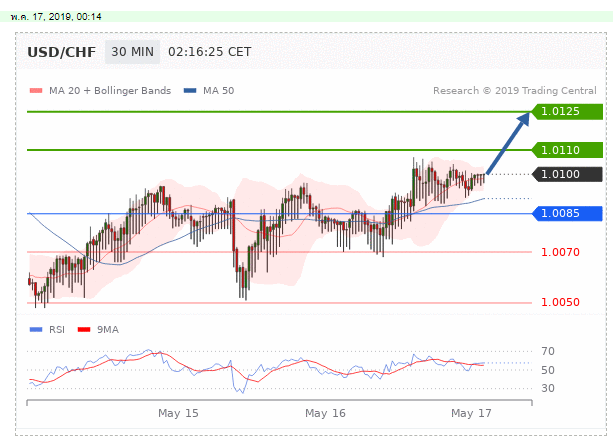The width and height of the screenshot is (613, 446).
Task: Click the 9MA indicator label
Action: [x=108, y=330]
